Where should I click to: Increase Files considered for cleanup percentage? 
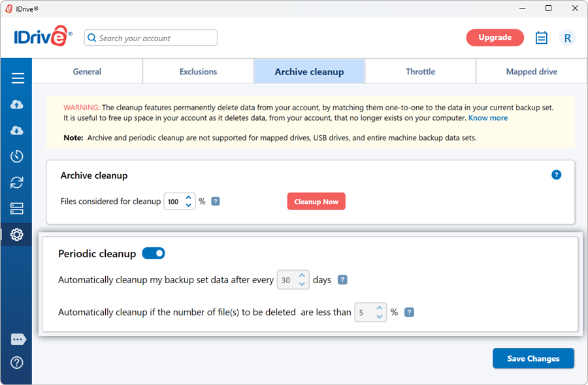tap(189, 198)
